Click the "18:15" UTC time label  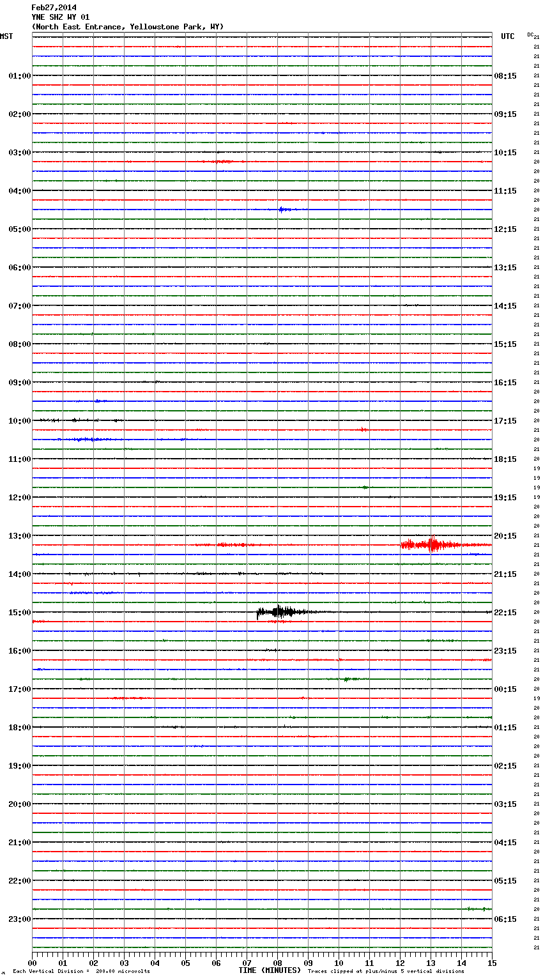(x=505, y=459)
